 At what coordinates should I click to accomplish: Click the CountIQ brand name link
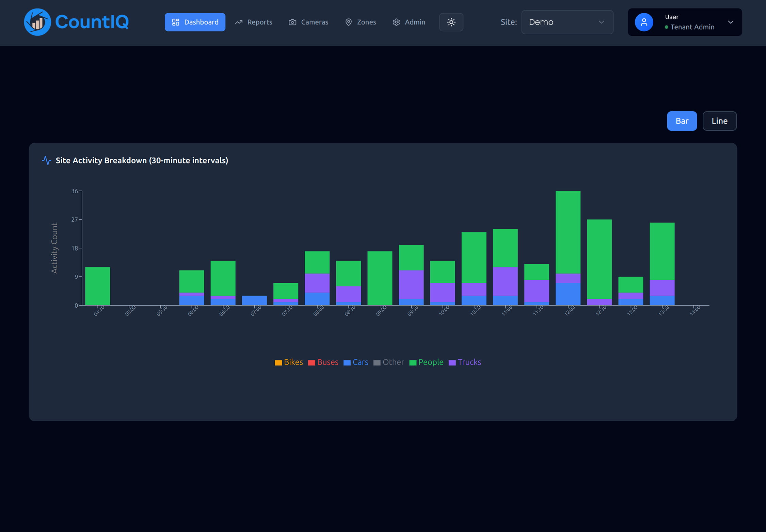92,22
